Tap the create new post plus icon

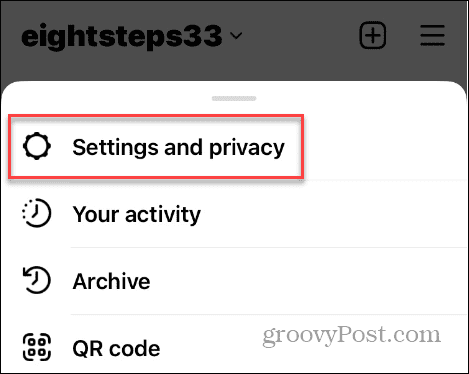373,35
